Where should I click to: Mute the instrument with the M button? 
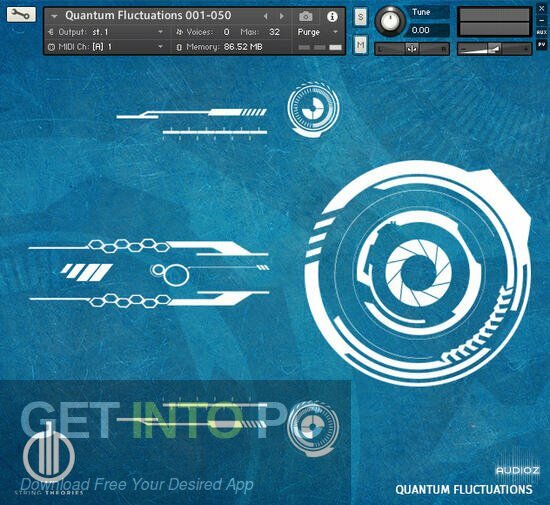(361, 45)
